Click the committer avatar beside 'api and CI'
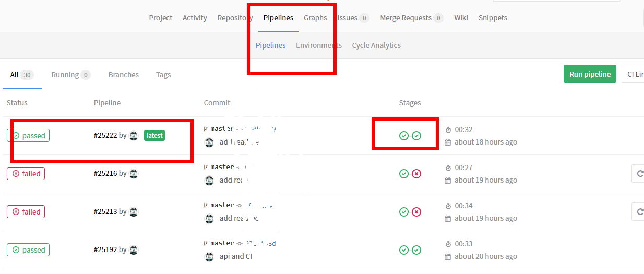This screenshot has height=274, width=644. click(209, 256)
